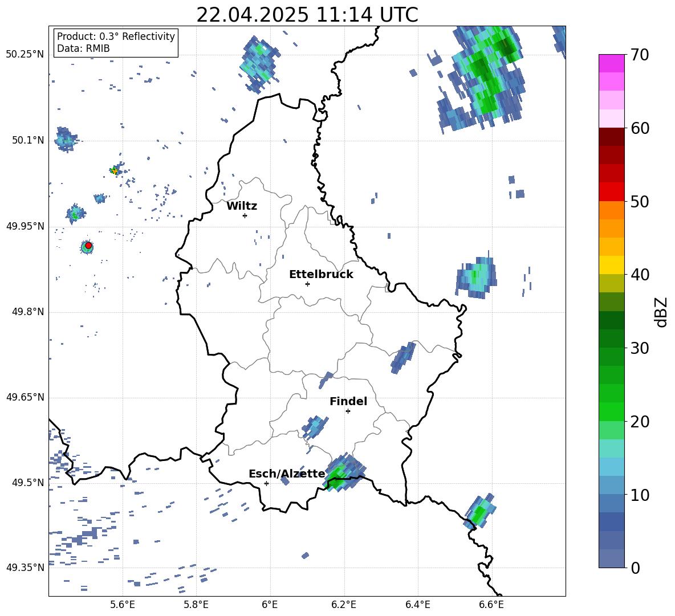Click the 'Product: 0.3° Reflectivity' text
This screenshot has width=675, height=616.
point(116,36)
